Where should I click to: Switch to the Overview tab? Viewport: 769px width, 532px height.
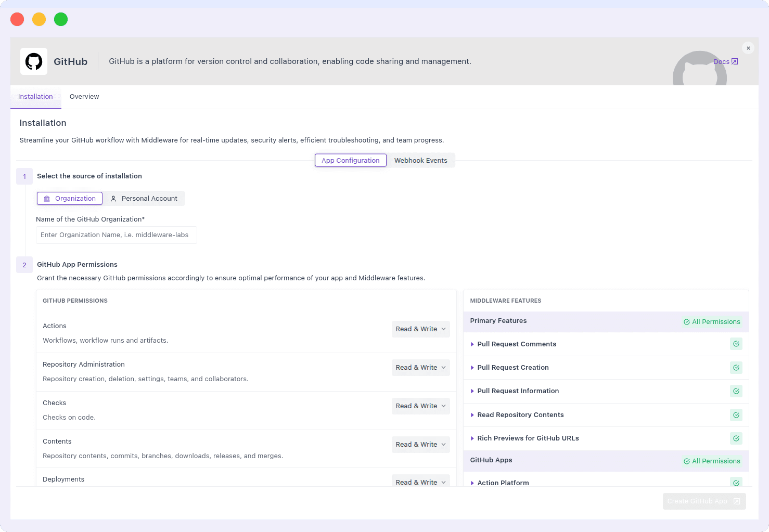pyautogui.click(x=84, y=97)
